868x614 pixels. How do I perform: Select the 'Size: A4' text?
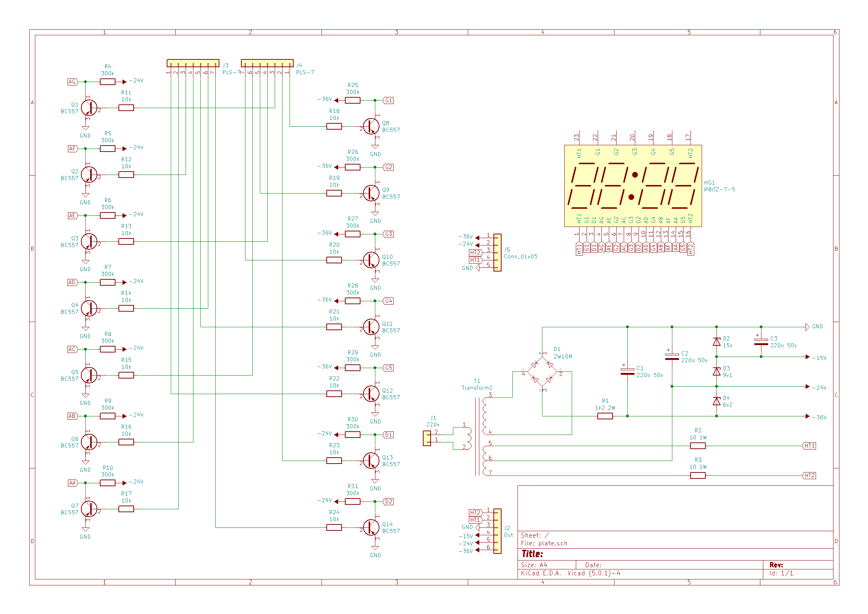tap(534, 565)
